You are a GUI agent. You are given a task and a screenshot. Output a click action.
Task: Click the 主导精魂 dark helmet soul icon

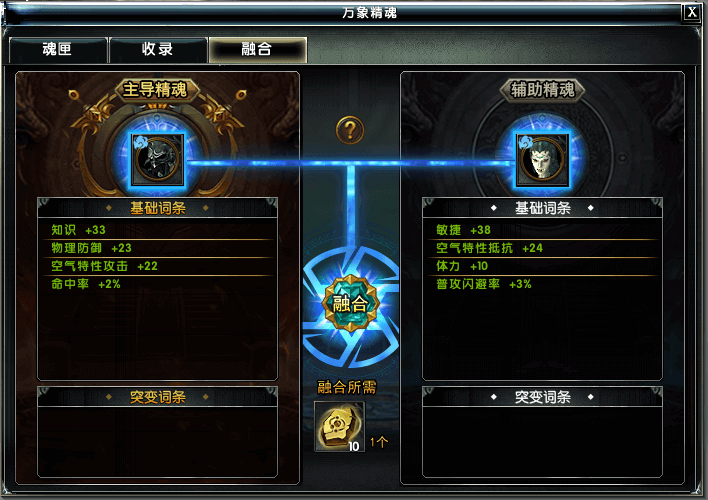[x=158, y=159]
